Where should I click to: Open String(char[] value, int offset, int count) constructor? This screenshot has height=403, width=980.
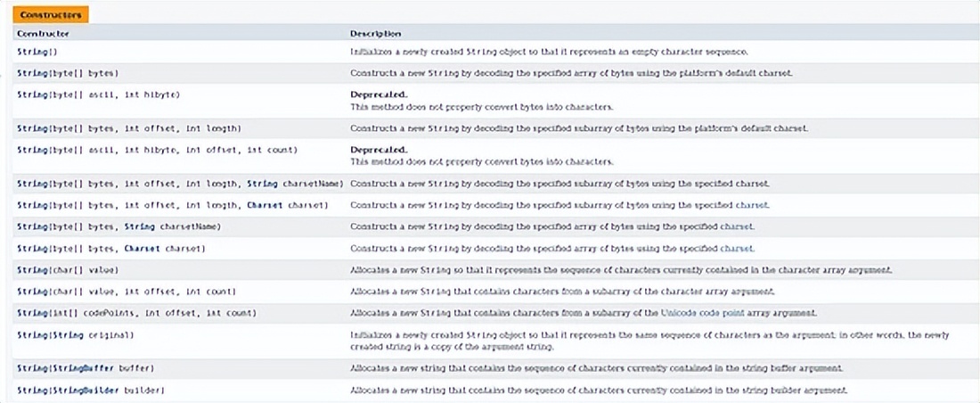point(31,292)
